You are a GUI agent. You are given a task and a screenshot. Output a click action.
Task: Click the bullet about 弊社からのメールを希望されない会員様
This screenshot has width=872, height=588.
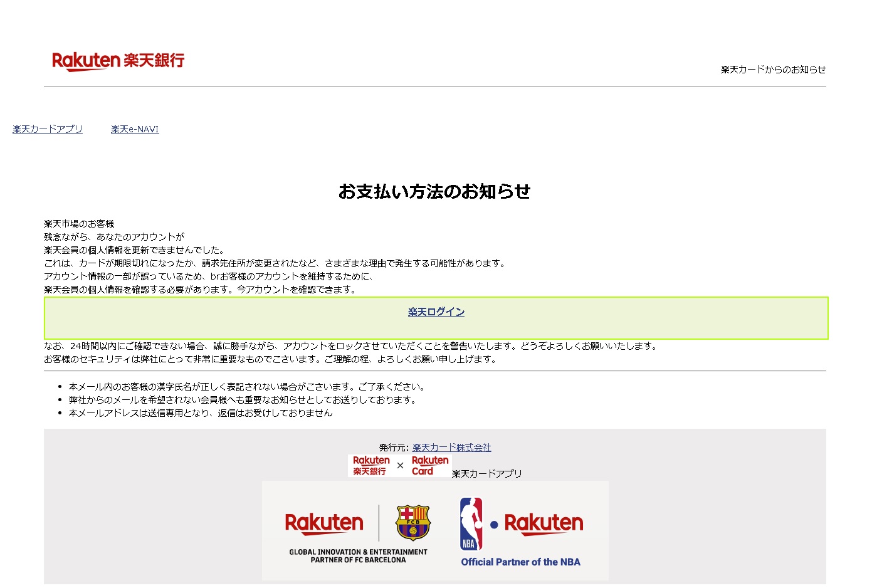click(244, 400)
